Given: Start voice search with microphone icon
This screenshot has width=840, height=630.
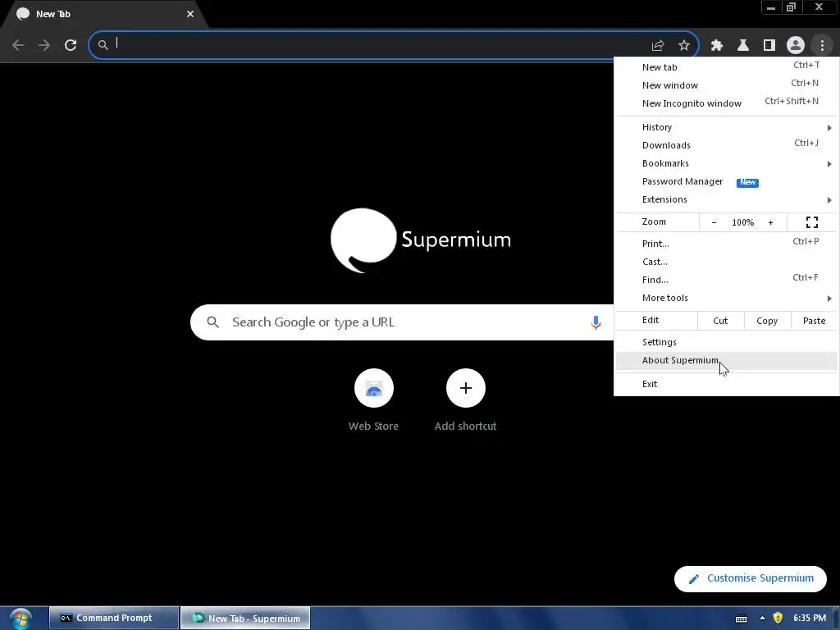Looking at the screenshot, I should click(x=596, y=322).
